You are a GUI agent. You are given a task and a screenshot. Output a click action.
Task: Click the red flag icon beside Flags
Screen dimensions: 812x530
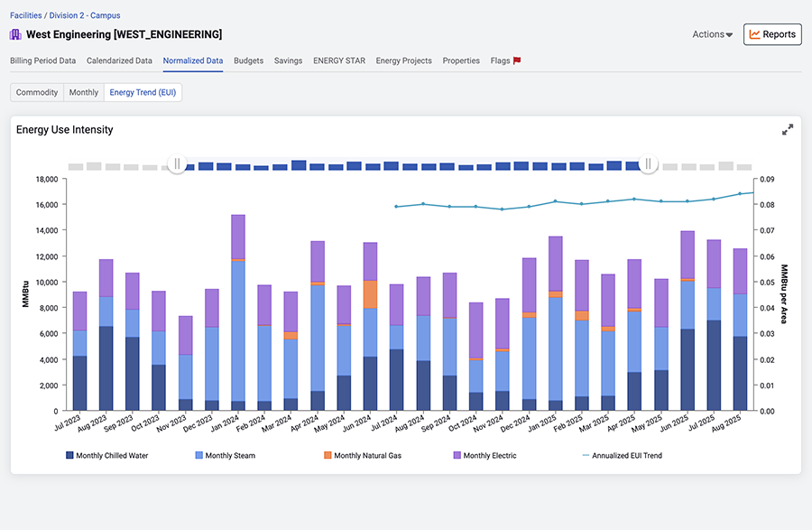(517, 60)
